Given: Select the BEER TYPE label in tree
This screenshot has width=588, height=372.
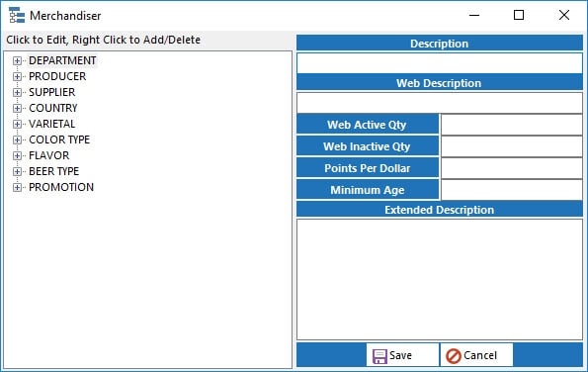Looking at the screenshot, I should coord(53,171).
